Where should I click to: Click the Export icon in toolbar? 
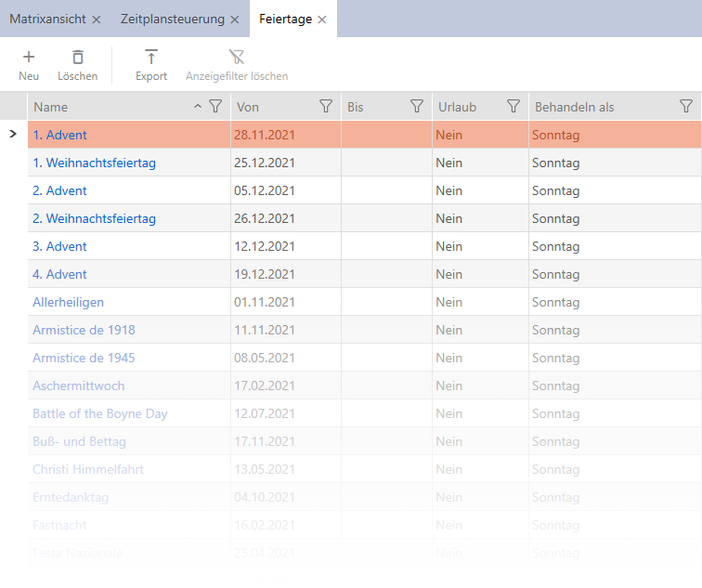point(151,58)
